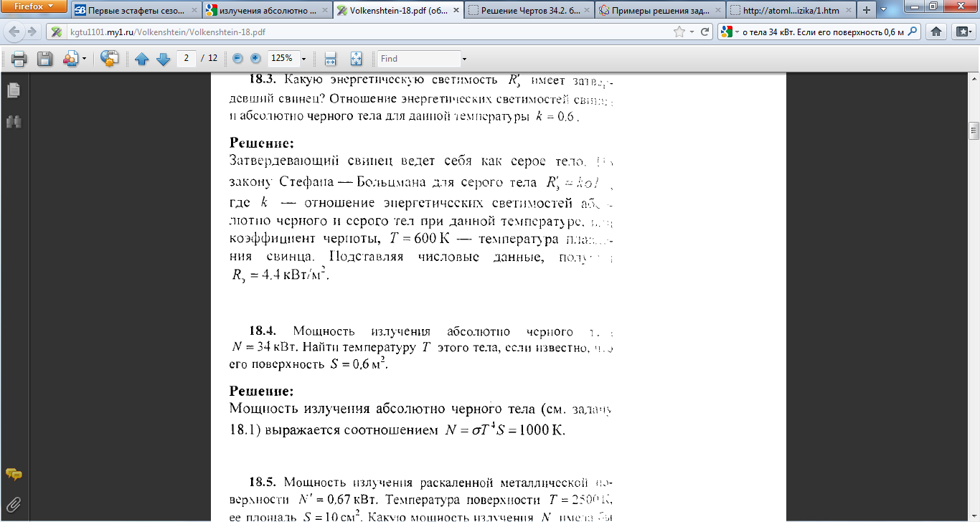Go to next page with down arrow

pyautogui.click(x=163, y=59)
